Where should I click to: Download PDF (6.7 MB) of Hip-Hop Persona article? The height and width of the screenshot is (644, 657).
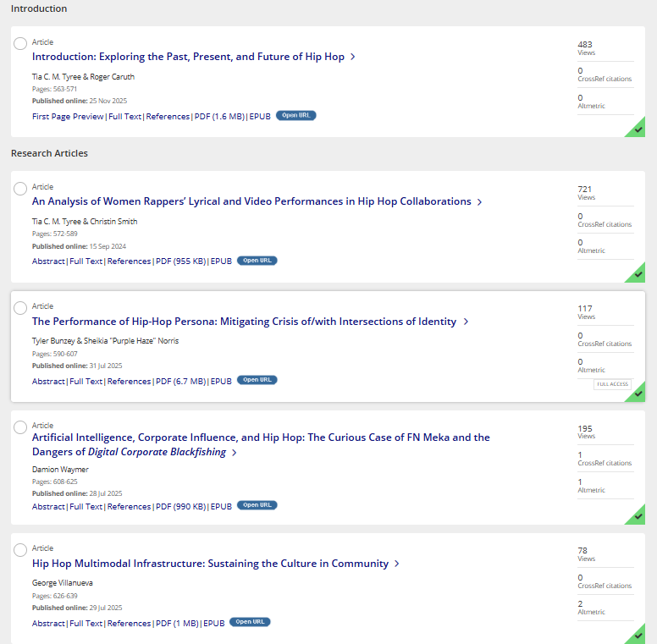pyautogui.click(x=181, y=382)
